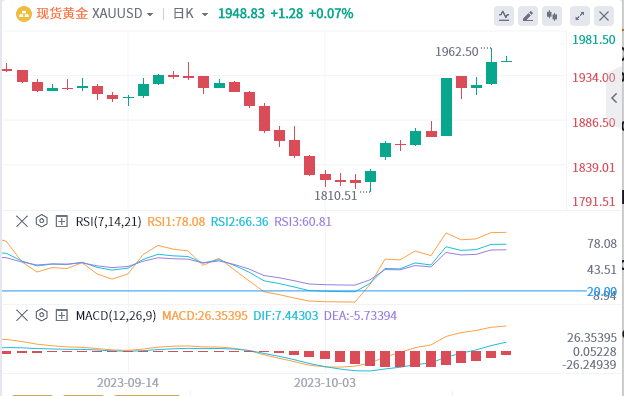Click the RSI3:60.81 value

302,222
